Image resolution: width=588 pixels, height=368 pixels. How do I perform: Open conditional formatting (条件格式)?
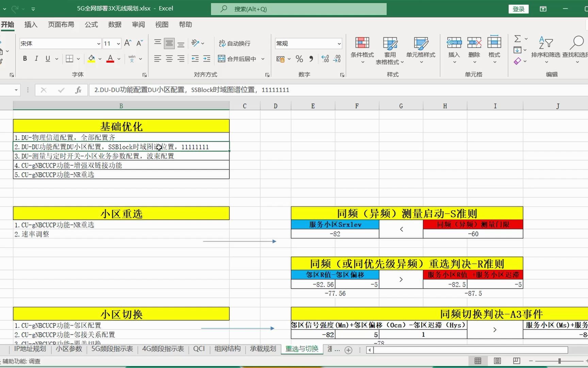click(x=362, y=50)
